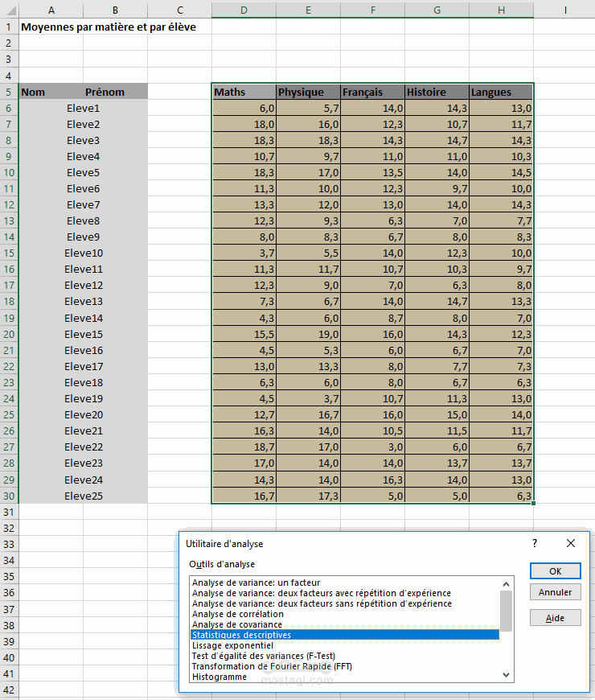Select column D header
This screenshot has width=595, height=700.
(x=244, y=10)
